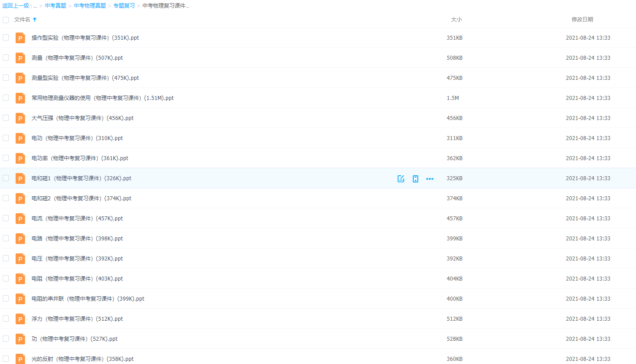Navigate to 中考物理真题 breadcrumb folder

(90, 6)
